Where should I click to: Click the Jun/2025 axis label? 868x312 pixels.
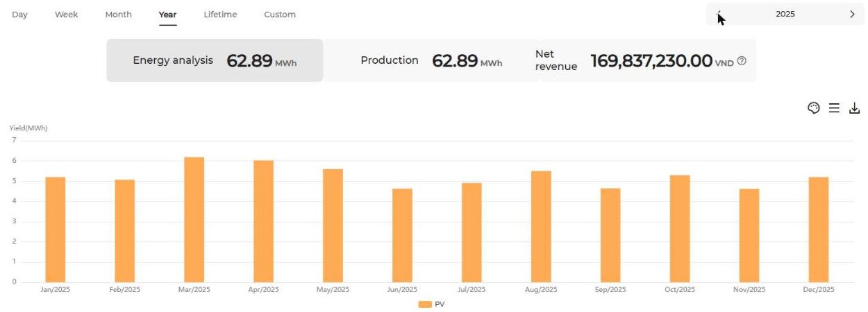point(402,290)
